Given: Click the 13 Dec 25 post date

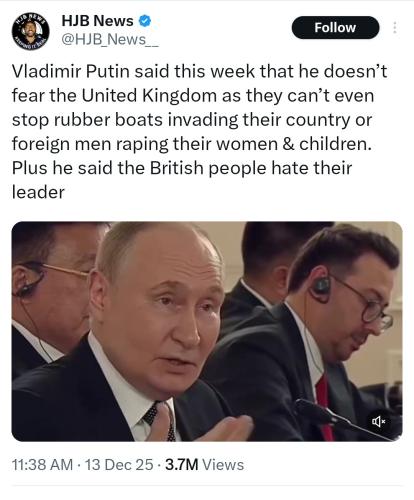Looking at the screenshot, I should tap(119, 465).
